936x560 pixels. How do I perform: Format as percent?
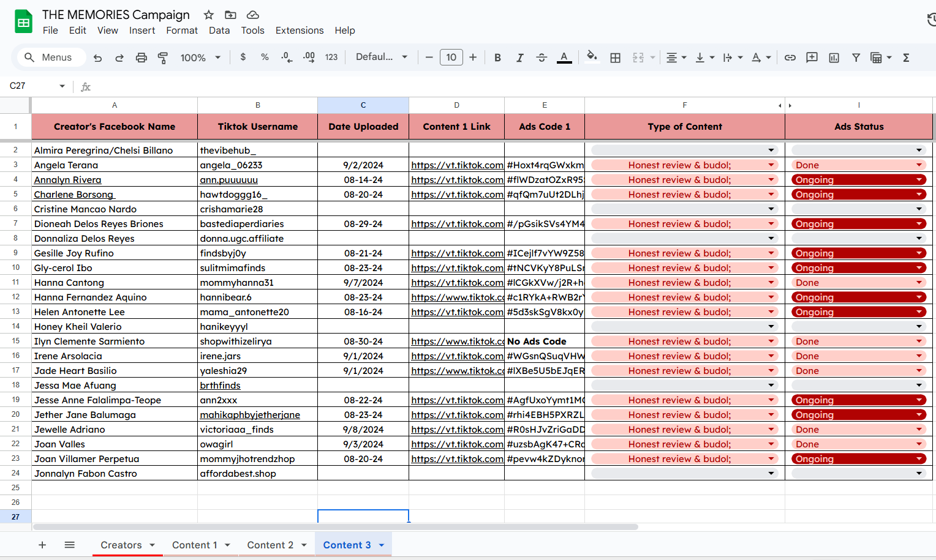(x=265, y=57)
